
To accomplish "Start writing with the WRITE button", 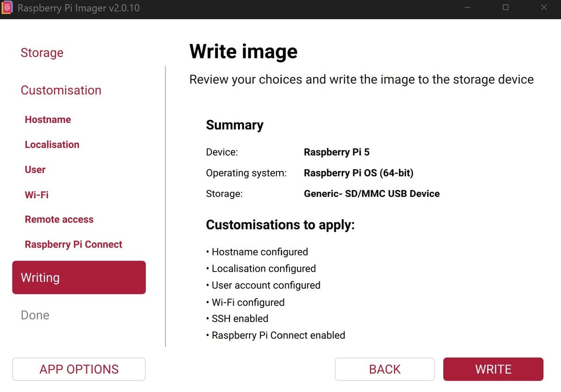I will [493, 369].
